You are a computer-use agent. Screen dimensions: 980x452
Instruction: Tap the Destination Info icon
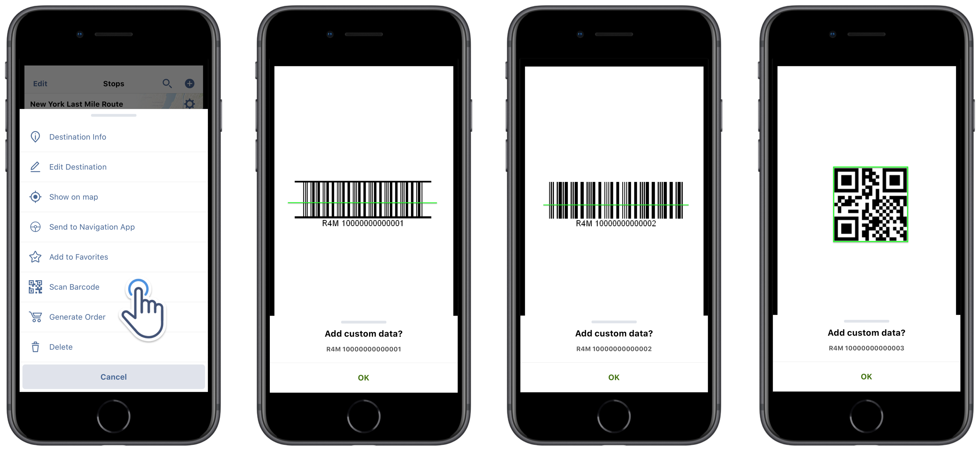(x=36, y=136)
